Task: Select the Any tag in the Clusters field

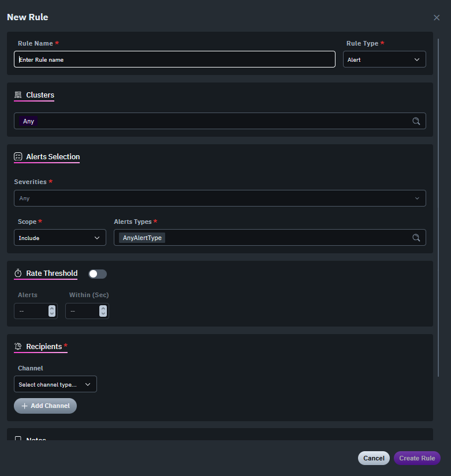Action: pos(28,121)
